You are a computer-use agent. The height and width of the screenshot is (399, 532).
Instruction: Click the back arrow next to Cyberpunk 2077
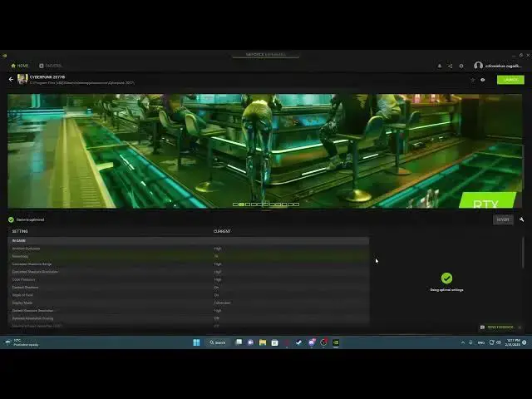pyautogui.click(x=12, y=79)
